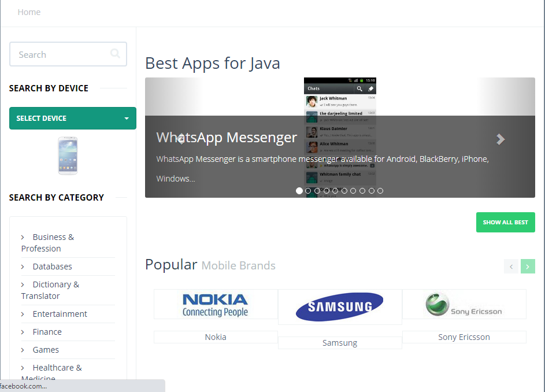Open the Samsung logo image
545x392 pixels.
(340, 307)
